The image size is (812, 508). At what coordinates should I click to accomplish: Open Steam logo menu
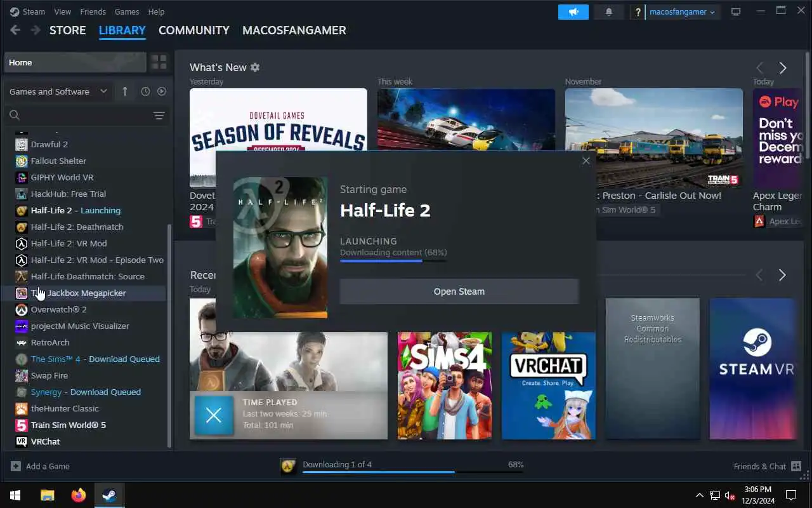[x=27, y=11]
